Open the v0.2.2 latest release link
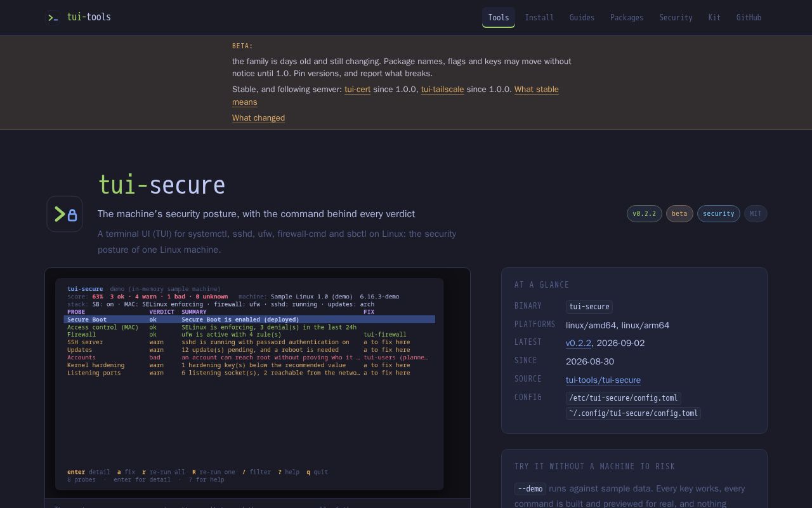The height and width of the screenshot is (508, 812). coord(579,343)
